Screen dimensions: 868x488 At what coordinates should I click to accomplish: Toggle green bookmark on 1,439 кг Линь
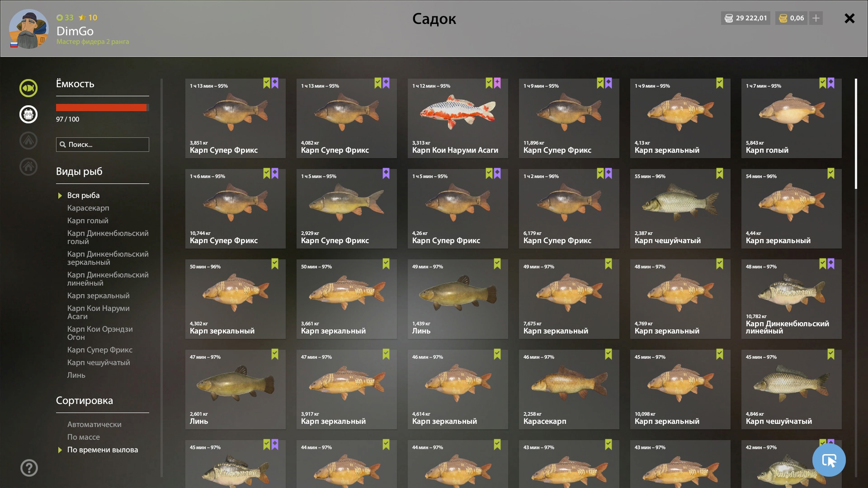click(x=497, y=264)
